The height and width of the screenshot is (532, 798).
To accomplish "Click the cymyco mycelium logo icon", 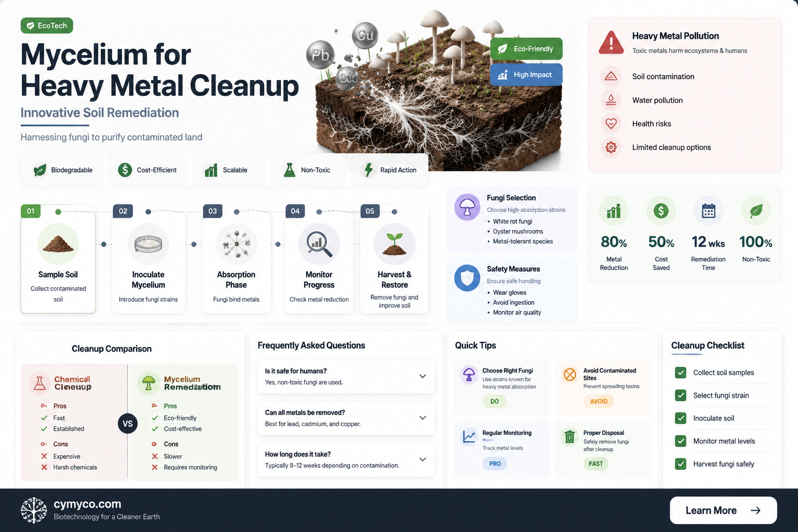I will [34, 510].
